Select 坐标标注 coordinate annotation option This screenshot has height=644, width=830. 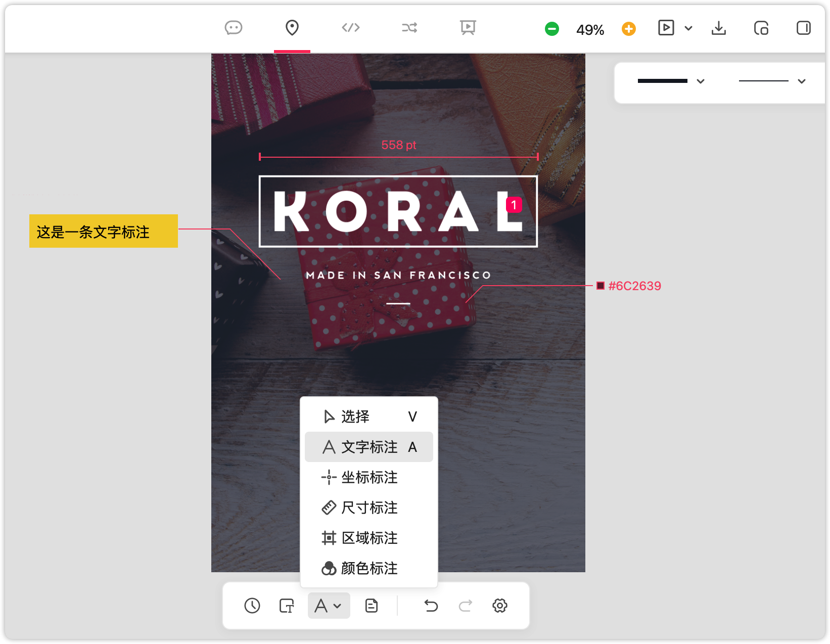pyautogui.click(x=369, y=477)
